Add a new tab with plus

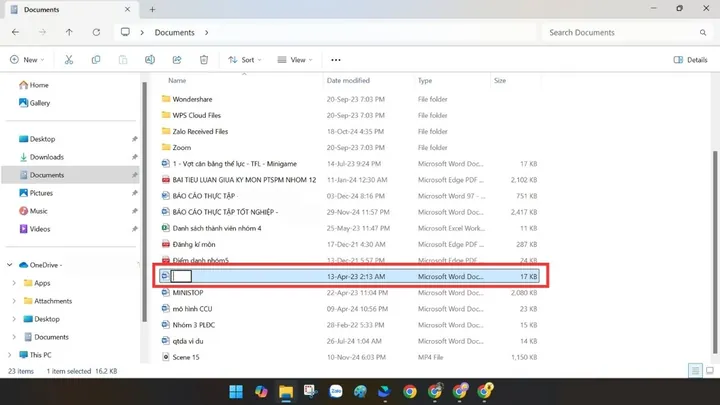coord(152,9)
